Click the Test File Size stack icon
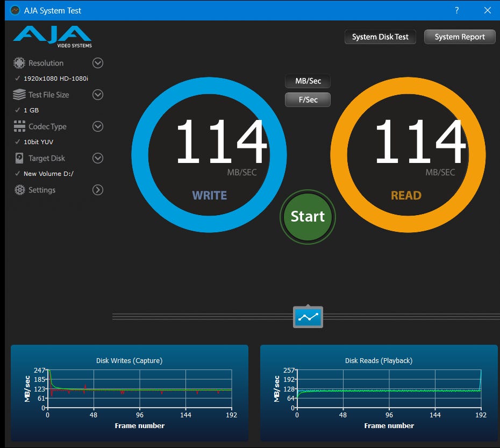Image resolution: width=500 pixels, height=448 pixels. pyautogui.click(x=19, y=95)
